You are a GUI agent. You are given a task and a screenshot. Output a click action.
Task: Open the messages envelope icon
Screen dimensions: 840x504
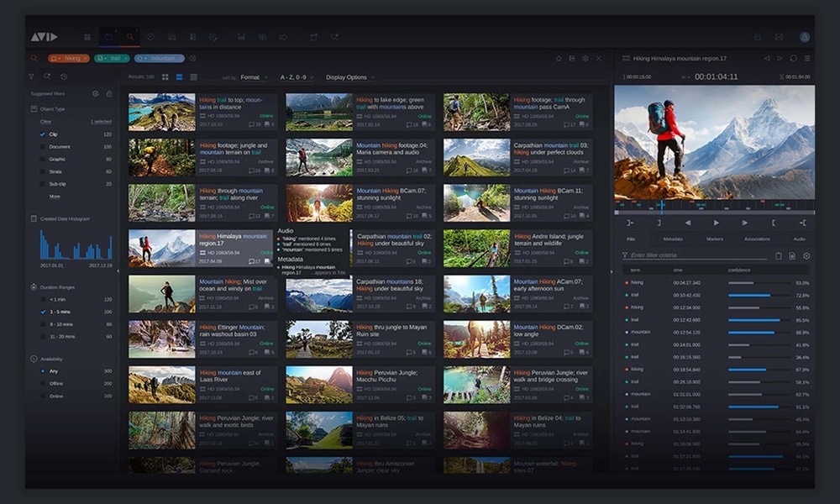click(x=779, y=37)
